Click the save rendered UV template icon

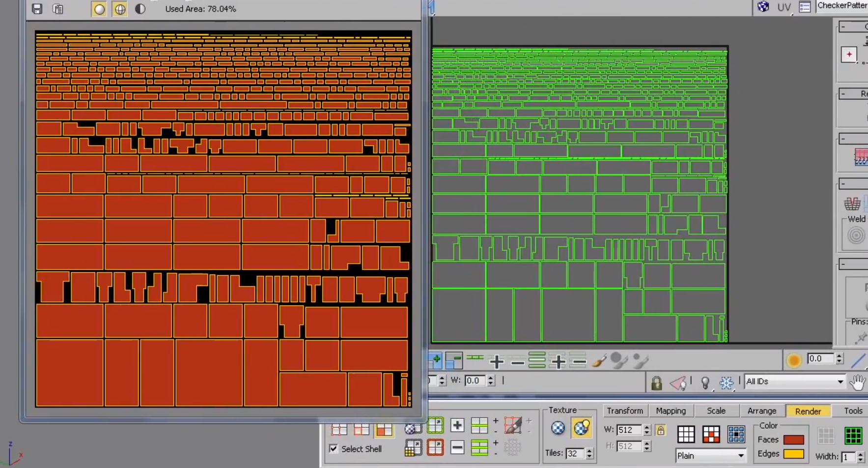pyautogui.click(x=37, y=9)
